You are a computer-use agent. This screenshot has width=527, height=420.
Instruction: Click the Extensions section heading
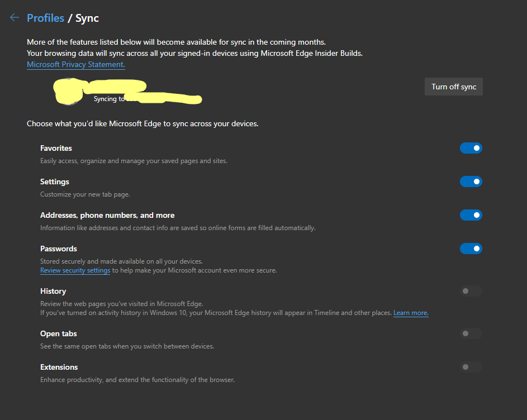pyautogui.click(x=59, y=366)
